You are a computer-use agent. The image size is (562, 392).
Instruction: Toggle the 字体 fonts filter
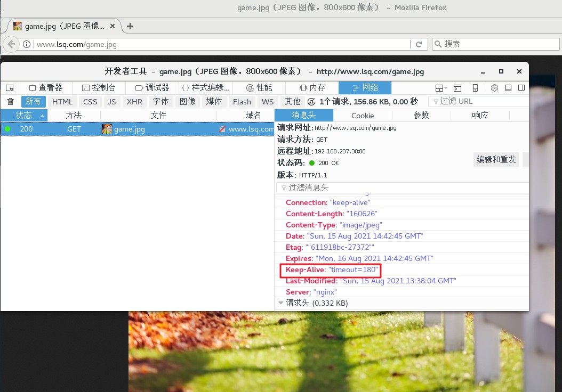click(x=160, y=102)
